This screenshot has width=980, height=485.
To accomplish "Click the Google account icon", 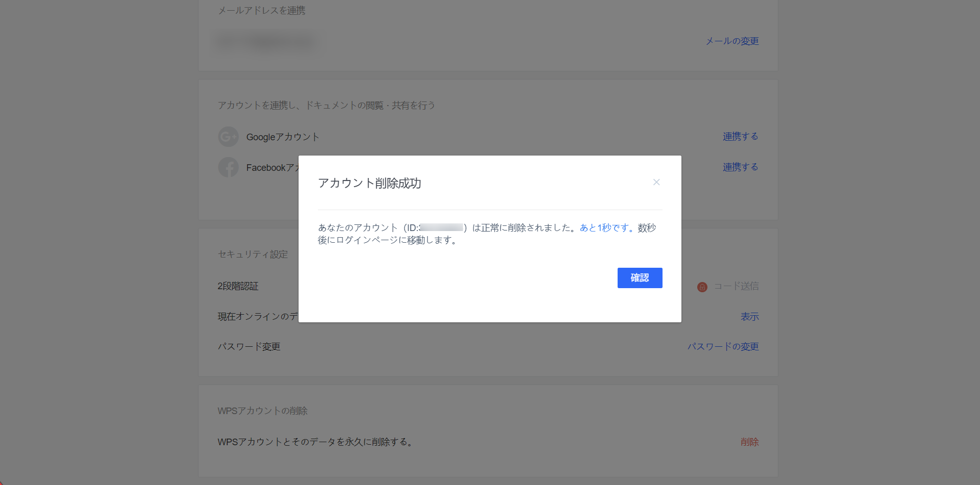I will coord(228,137).
